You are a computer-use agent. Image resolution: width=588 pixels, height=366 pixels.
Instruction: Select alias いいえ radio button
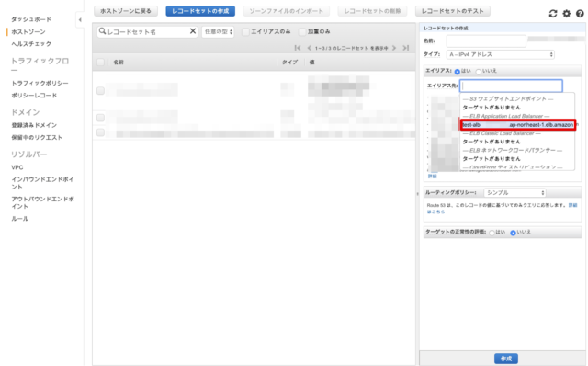coord(478,72)
